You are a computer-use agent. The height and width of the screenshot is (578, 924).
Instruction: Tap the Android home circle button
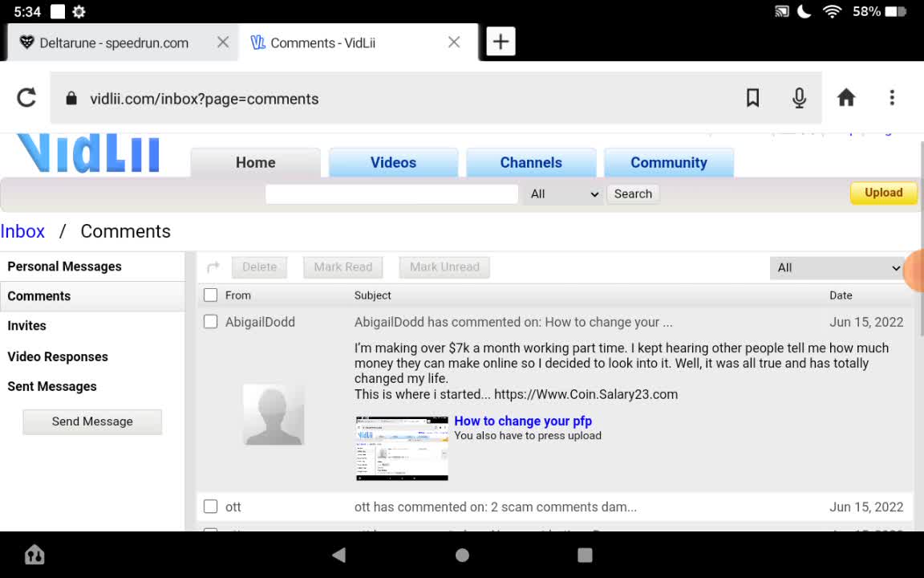tap(463, 555)
